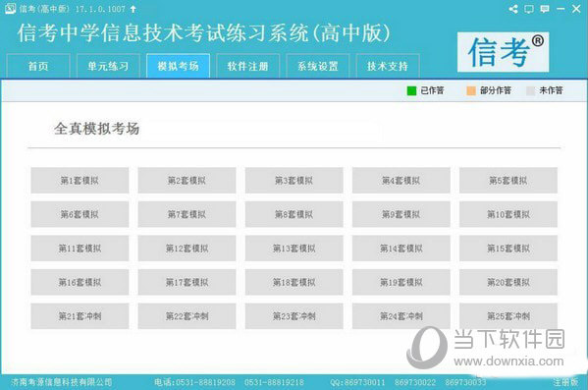Open the 系统设置 tab

tap(318, 66)
